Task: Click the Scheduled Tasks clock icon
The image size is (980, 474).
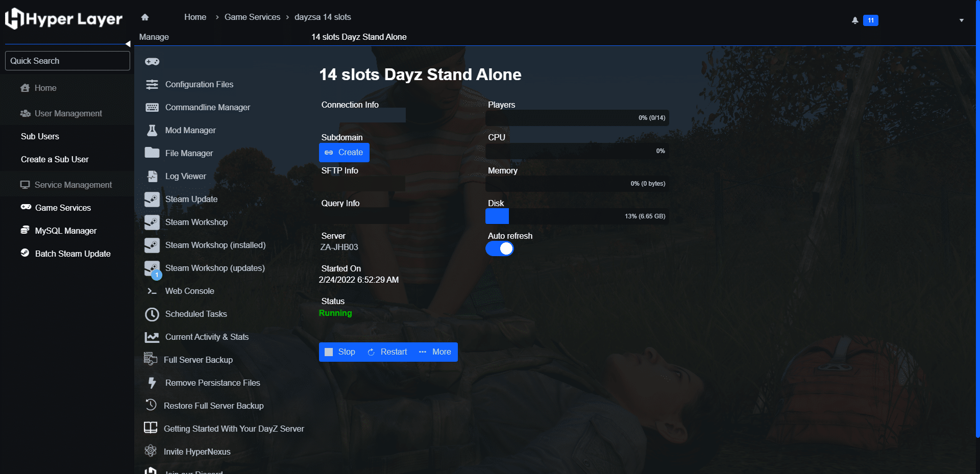Action: coord(152,314)
